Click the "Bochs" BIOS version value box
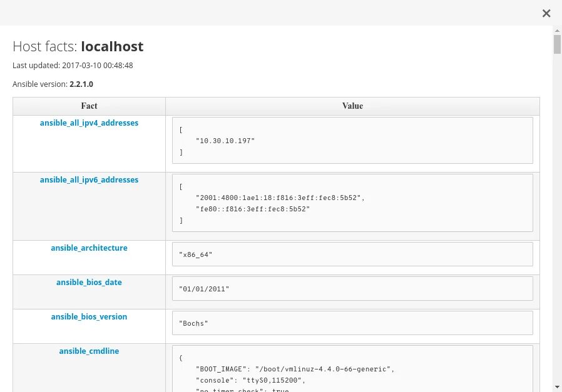 pos(352,323)
